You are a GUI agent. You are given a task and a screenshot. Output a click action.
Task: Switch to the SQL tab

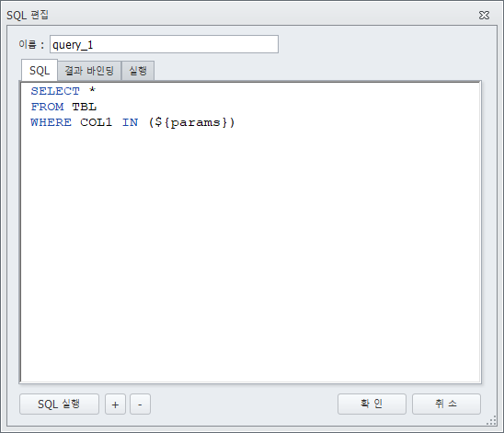point(40,71)
